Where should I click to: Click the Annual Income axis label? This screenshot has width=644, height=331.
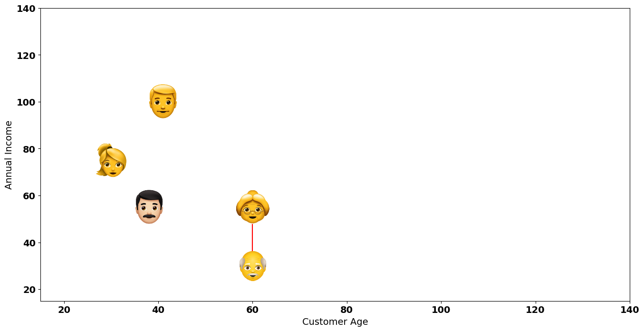point(9,155)
